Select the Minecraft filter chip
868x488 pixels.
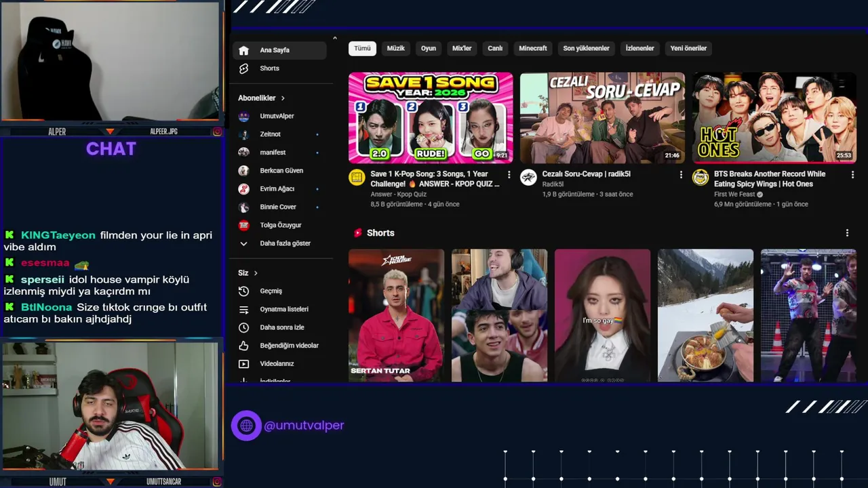[533, 49]
